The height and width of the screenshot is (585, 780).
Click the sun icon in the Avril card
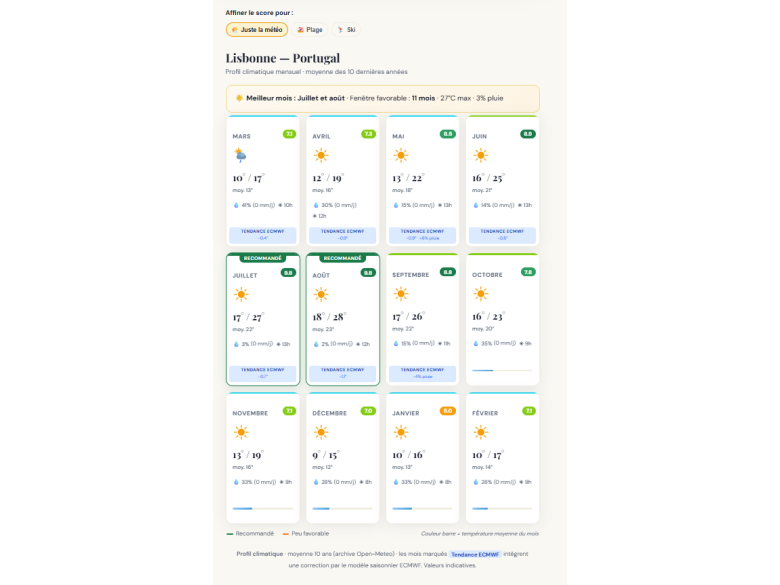pos(320,155)
